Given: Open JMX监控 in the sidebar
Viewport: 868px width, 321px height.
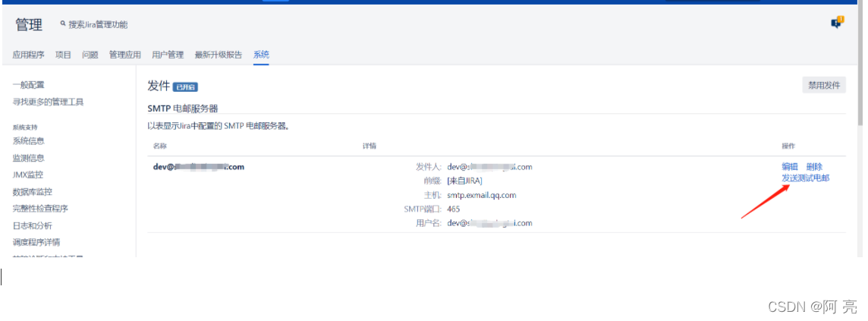Looking at the screenshot, I should pyautogui.click(x=27, y=175).
